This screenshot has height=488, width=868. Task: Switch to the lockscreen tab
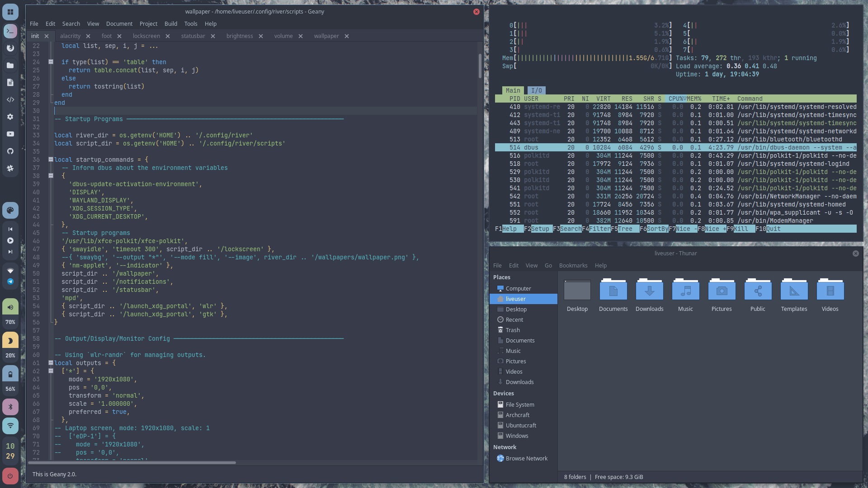(x=146, y=36)
